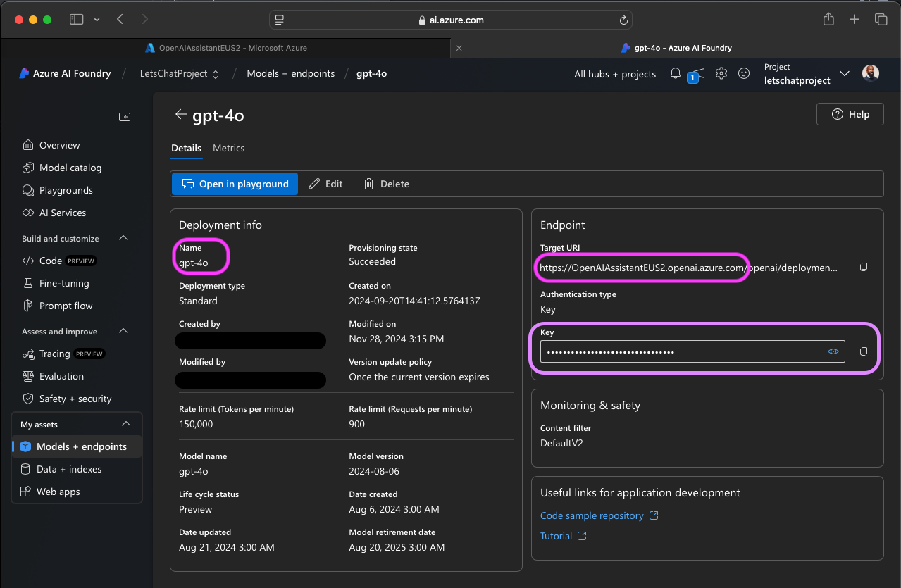The height and width of the screenshot is (588, 901).
Task: Open the notifications bell icon
Action: (x=676, y=73)
